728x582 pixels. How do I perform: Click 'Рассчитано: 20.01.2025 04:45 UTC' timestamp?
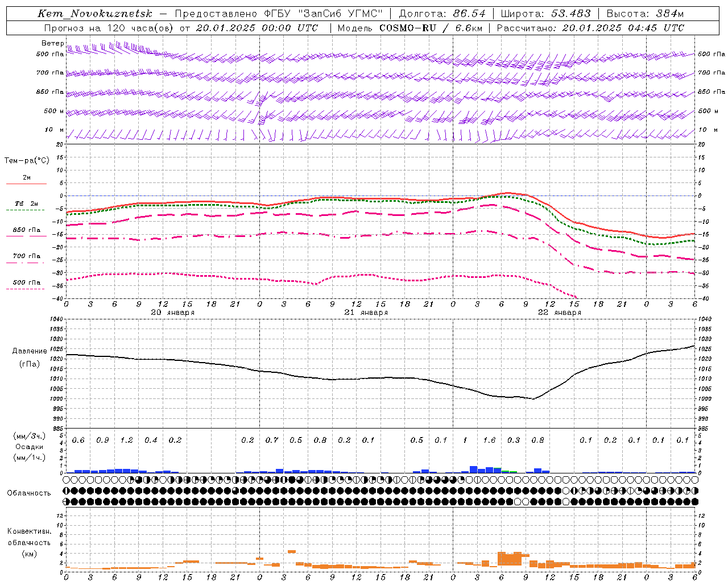coord(590,28)
